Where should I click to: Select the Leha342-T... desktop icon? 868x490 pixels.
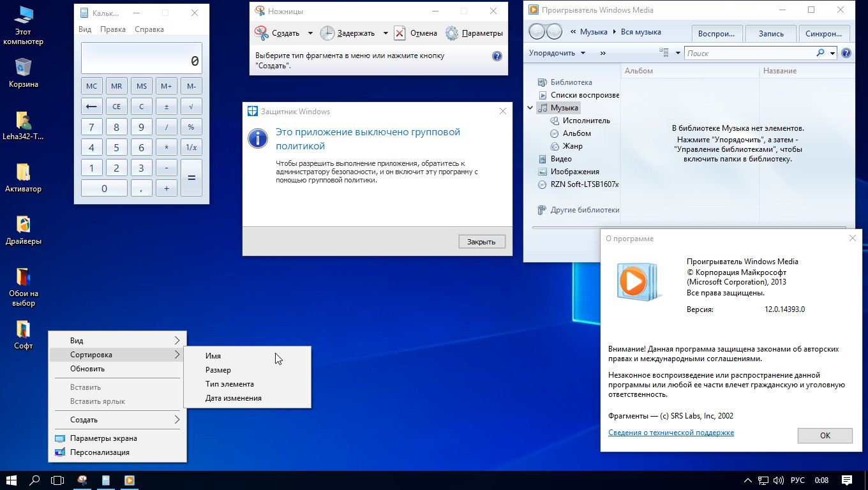tap(24, 125)
